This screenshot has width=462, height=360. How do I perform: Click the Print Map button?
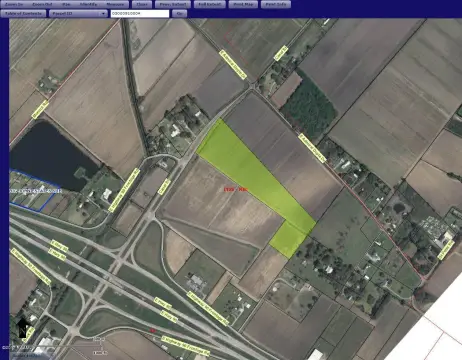(243, 4)
